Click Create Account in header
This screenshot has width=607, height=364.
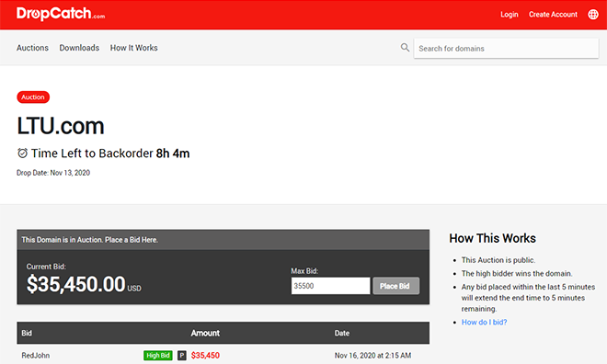tap(553, 15)
